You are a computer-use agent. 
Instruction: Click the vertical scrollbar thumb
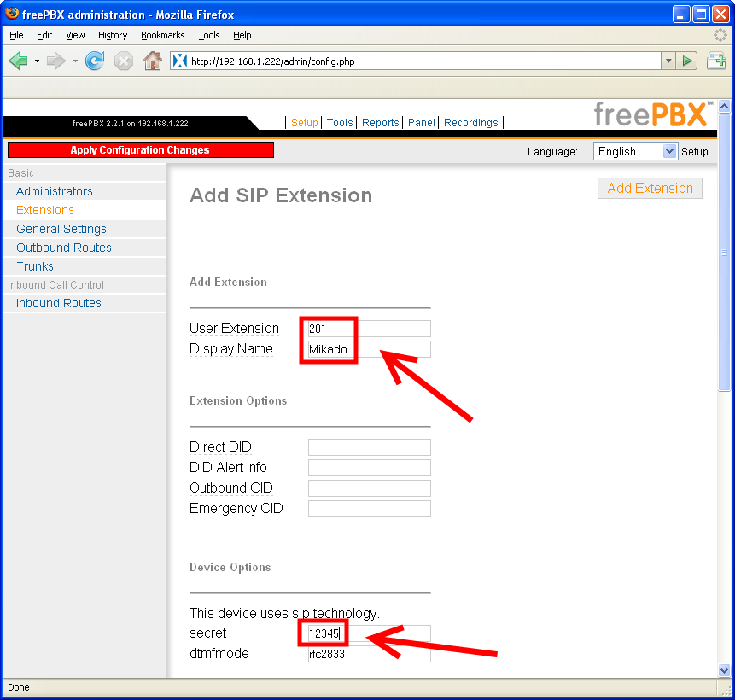724,252
